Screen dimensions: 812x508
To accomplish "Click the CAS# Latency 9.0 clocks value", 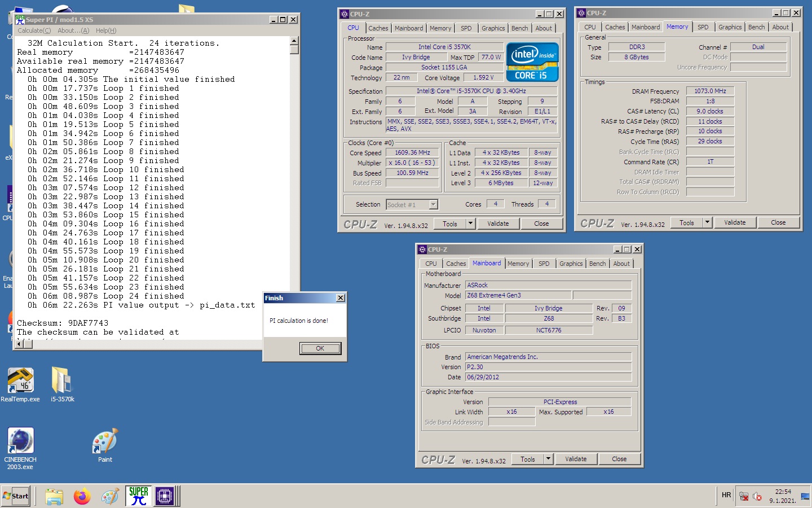I will click(x=710, y=111).
